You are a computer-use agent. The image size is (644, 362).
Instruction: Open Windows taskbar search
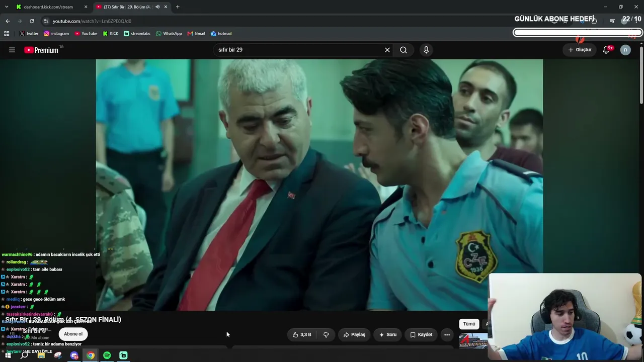tap(24, 355)
